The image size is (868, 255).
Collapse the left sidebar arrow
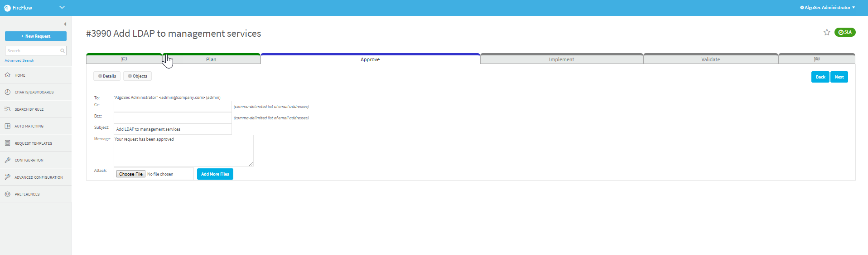click(65, 24)
